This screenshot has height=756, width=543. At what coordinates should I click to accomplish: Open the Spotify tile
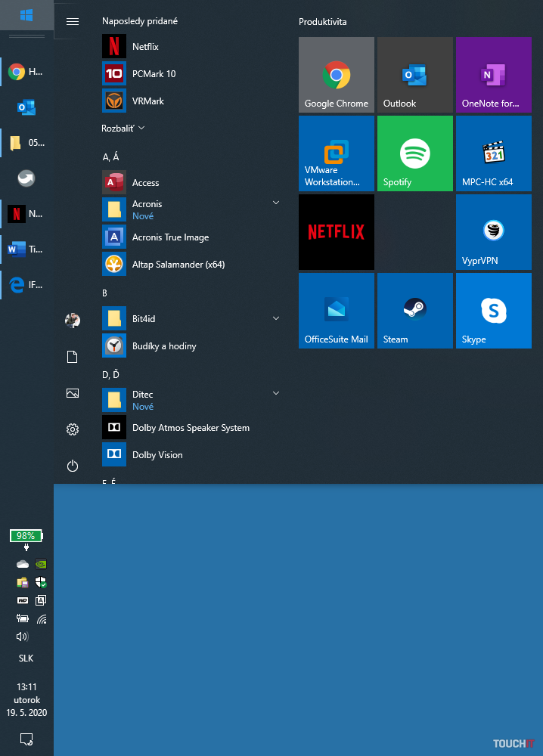(414, 153)
